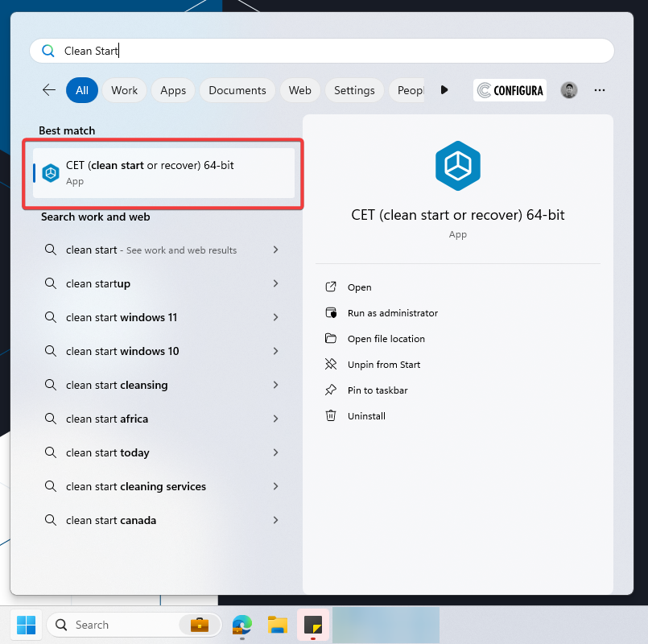This screenshot has width=648, height=644.
Task: Expand chevron next to 'clean start cleansing'
Action: pos(275,385)
